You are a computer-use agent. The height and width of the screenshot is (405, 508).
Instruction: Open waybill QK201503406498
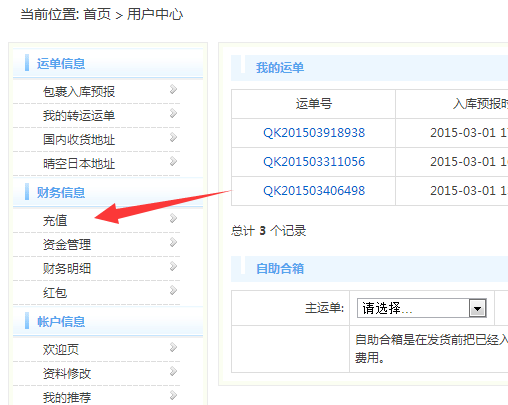(x=314, y=191)
